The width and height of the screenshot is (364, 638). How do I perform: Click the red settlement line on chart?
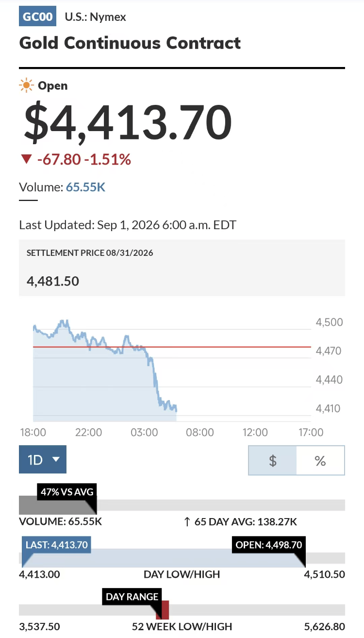pyautogui.click(x=172, y=347)
